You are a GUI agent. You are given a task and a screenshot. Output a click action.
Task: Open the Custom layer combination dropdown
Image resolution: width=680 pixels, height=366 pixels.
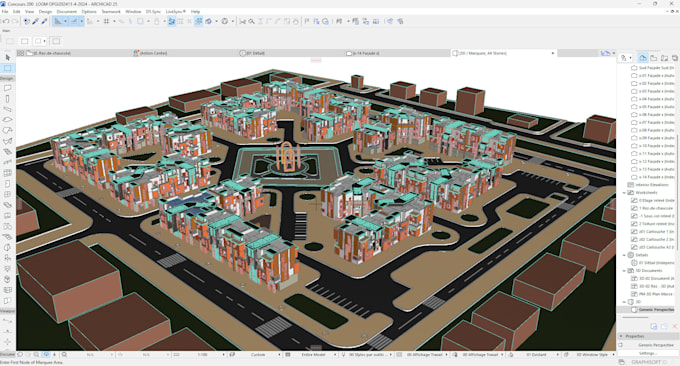tap(258, 355)
